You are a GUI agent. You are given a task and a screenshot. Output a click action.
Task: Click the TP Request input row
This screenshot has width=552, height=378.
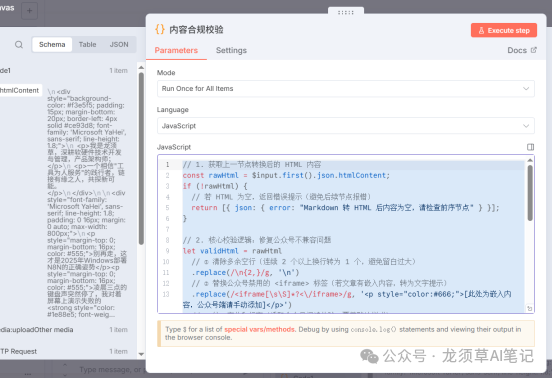pos(64,351)
